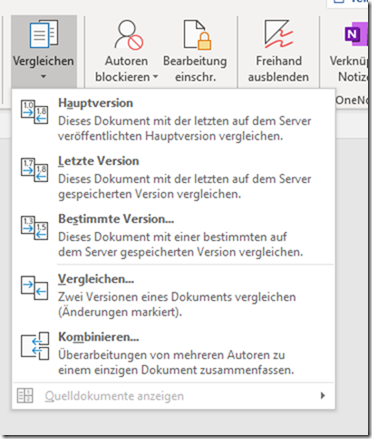Viewport: 372px width, 439px height.
Task: Click the Autoren blockieren person icon
Action: pyautogui.click(x=128, y=35)
